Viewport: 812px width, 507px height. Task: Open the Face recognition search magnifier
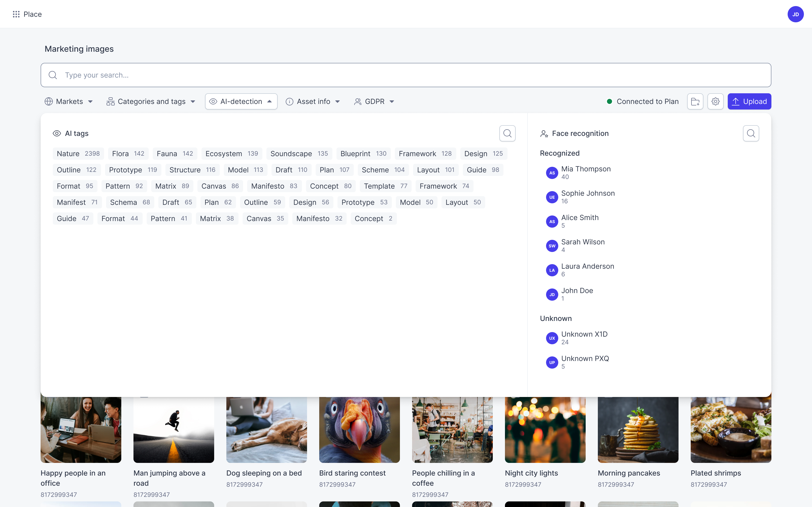pos(751,133)
